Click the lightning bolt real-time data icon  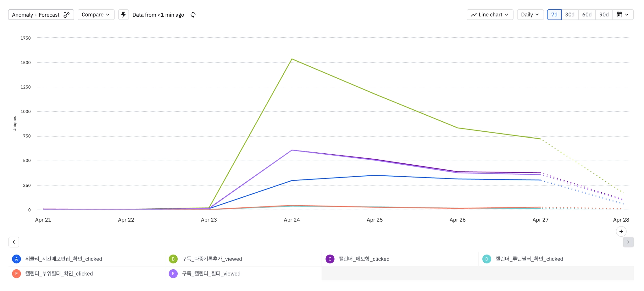(x=124, y=15)
